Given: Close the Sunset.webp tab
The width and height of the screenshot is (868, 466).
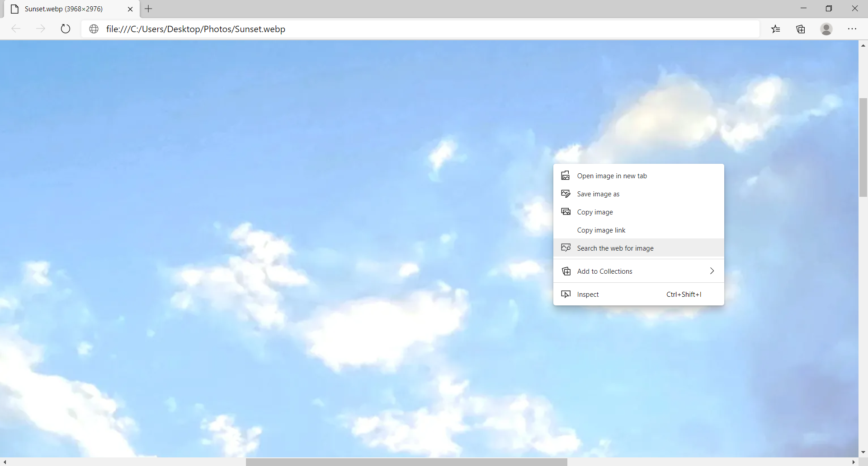Looking at the screenshot, I should click(130, 9).
